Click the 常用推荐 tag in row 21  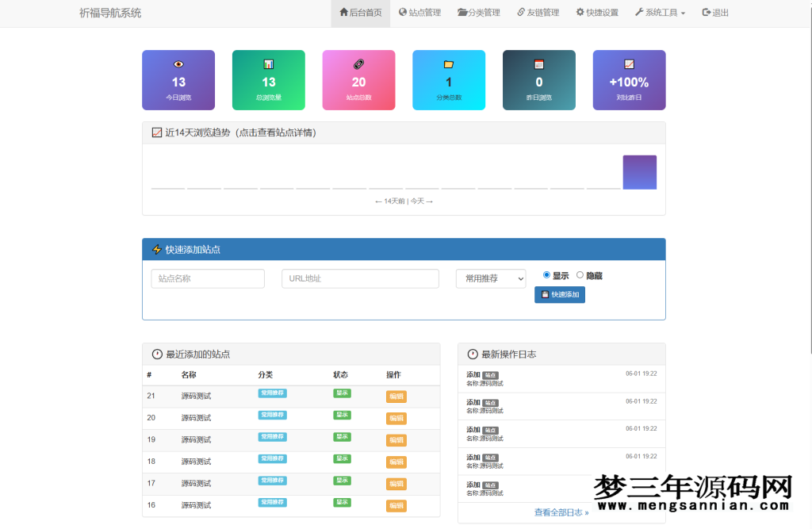(273, 393)
